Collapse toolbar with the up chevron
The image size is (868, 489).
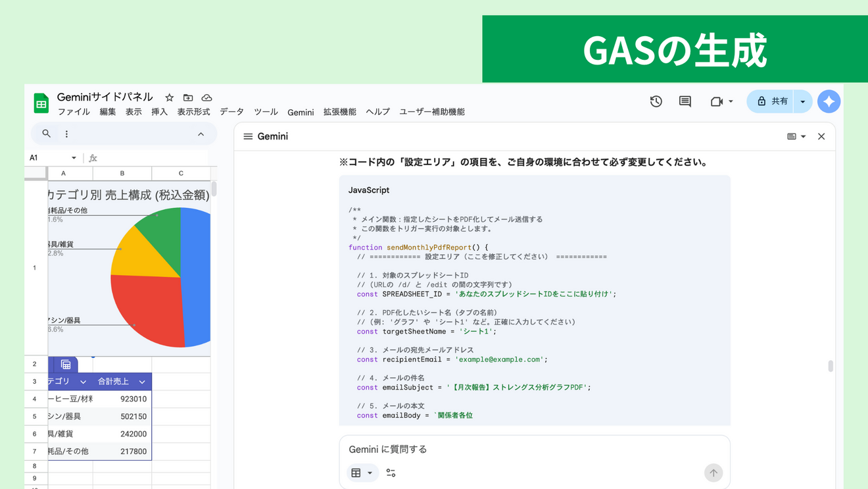[201, 134]
